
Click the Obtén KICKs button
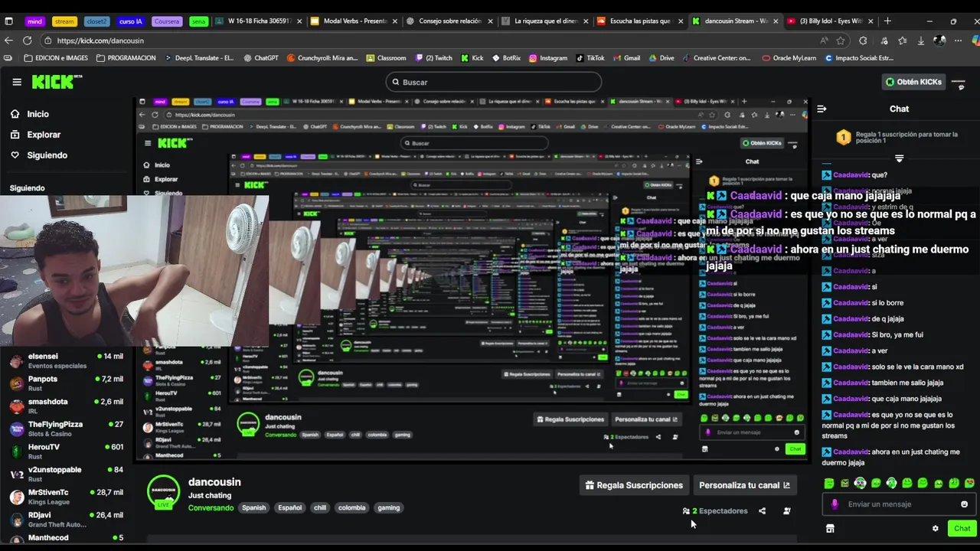(x=913, y=82)
